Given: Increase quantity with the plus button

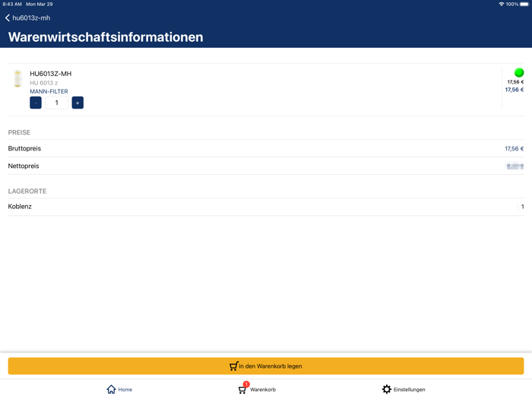Looking at the screenshot, I should tap(78, 103).
